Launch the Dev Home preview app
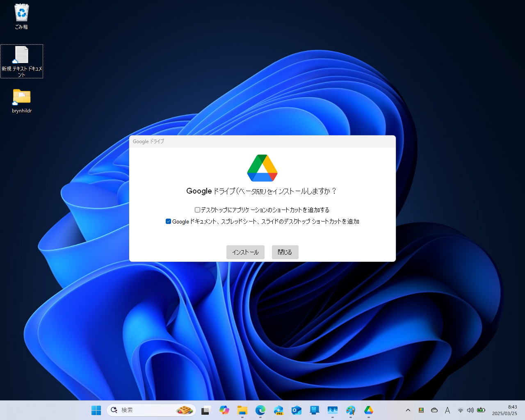525x420 pixels. tap(278, 410)
